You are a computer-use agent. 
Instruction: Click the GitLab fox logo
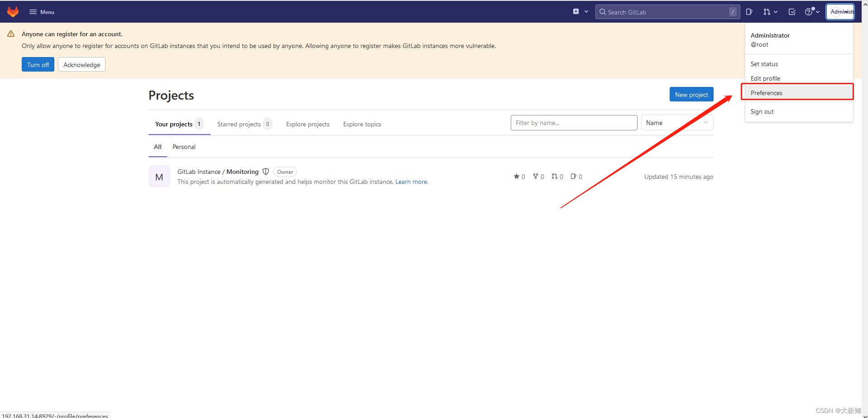point(13,12)
